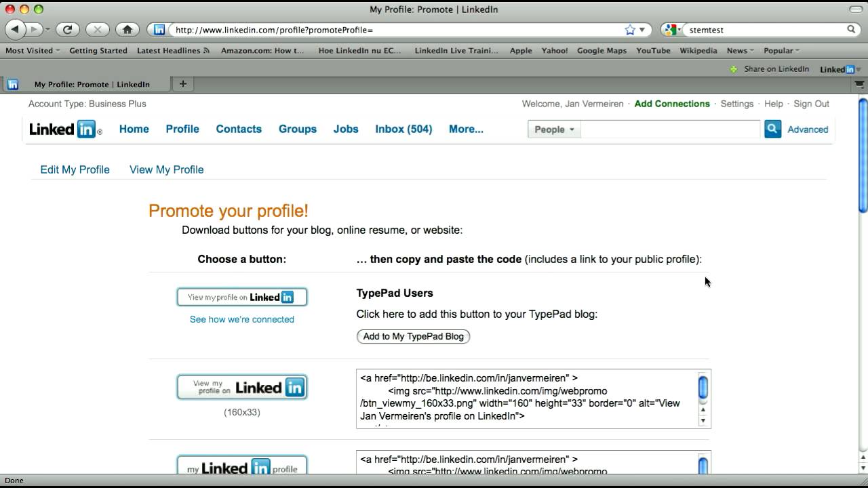Viewport: 868px width, 488px height.
Task: Open the Profile menu
Action: (182, 129)
